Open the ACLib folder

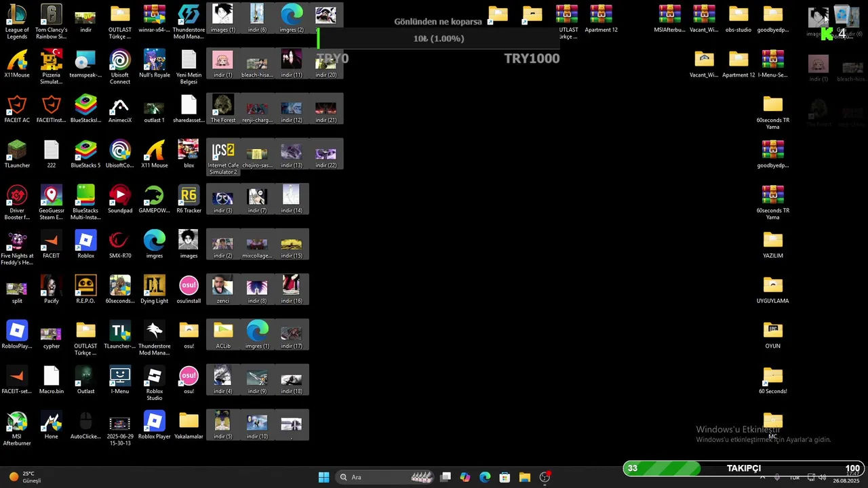point(223,335)
